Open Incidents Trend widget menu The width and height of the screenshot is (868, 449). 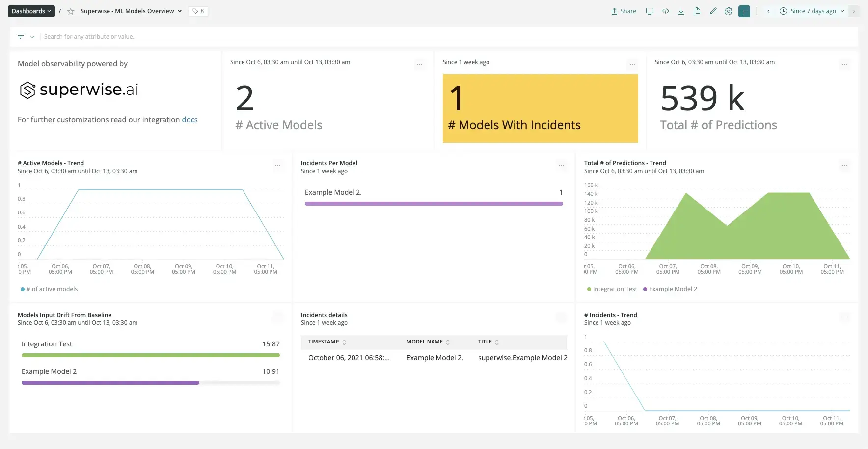(x=844, y=317)
